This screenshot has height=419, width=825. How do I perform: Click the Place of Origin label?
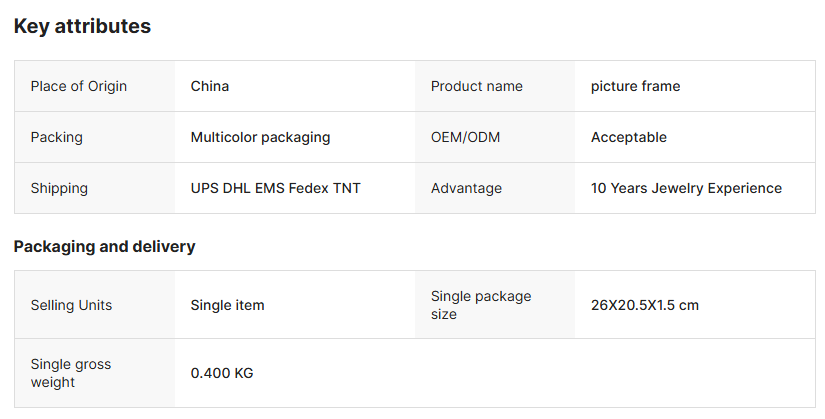pos(79,86)
